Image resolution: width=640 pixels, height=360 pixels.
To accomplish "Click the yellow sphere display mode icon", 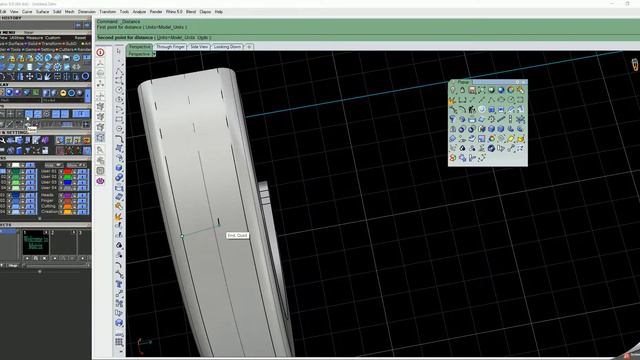I will click(63, 93).
